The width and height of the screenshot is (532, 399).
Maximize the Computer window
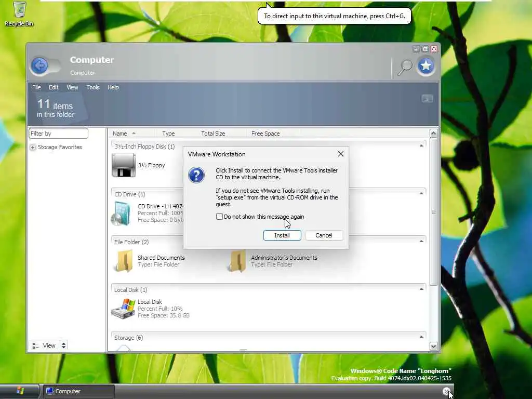pos(425,49)
